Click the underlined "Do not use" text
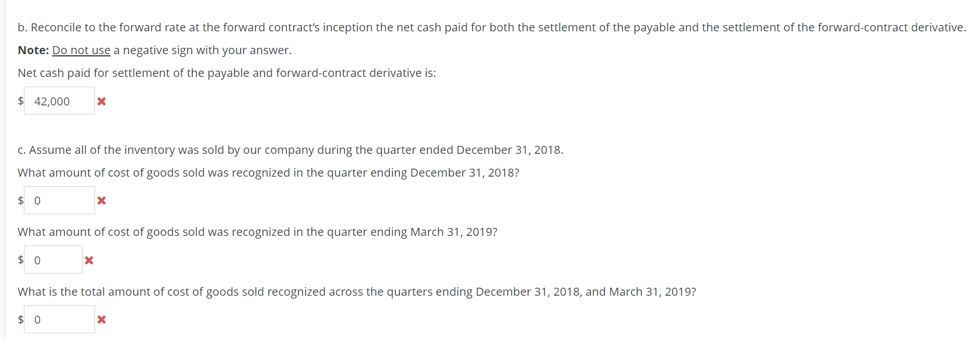Image resolution: width=980 pixels, height=339 pixels. [x=81, y=50]
